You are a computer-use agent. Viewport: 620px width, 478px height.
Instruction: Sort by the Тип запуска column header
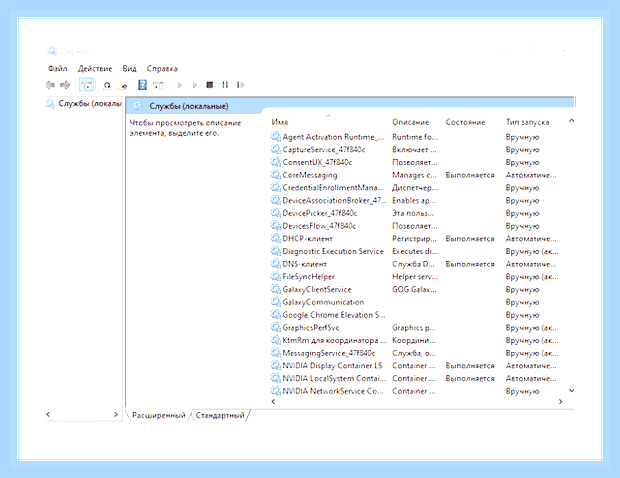527,122
